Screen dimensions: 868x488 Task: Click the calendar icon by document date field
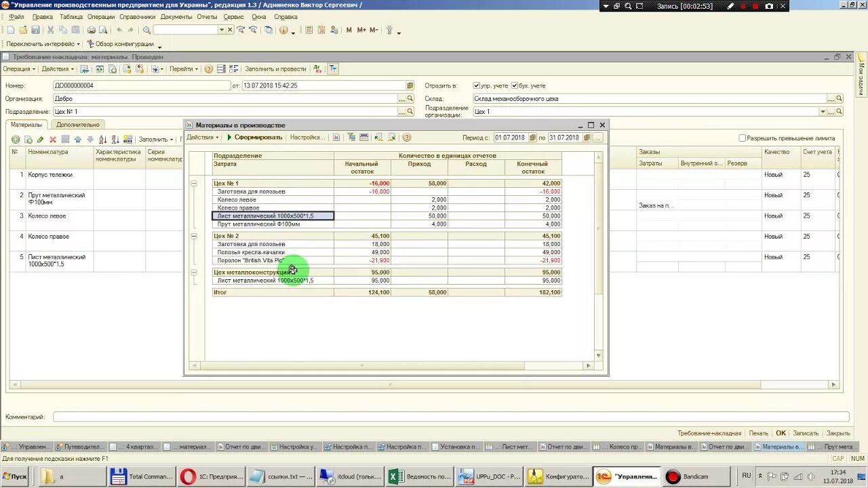[x=410, y=85]
